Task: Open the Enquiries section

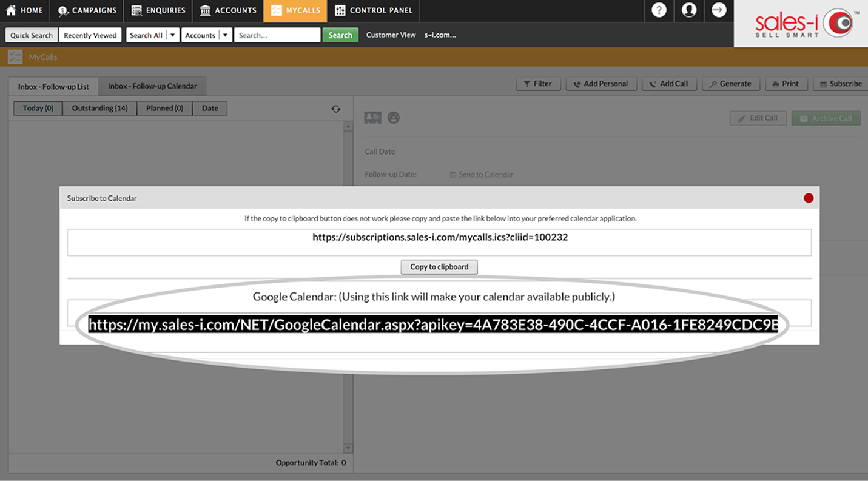Action: tap(158, 10)
